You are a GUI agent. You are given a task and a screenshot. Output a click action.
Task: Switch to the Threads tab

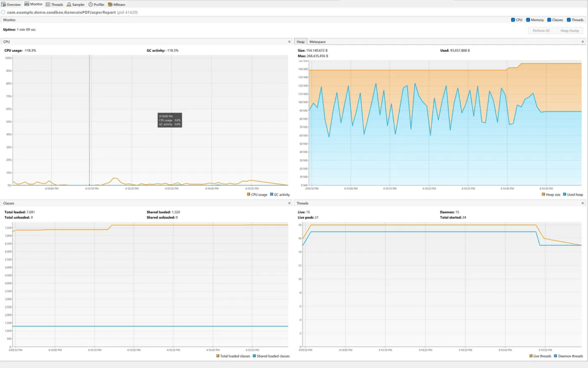55,4
